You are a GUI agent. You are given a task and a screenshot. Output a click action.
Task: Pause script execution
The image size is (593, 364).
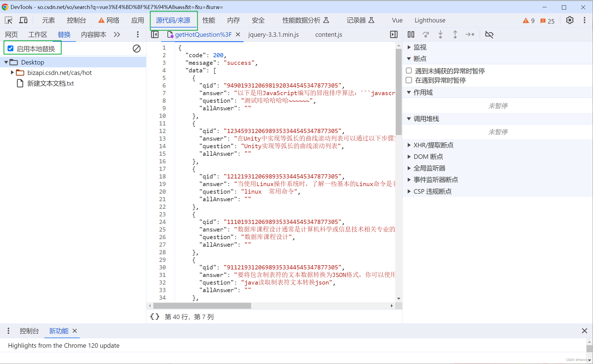[x=411, y=35]
